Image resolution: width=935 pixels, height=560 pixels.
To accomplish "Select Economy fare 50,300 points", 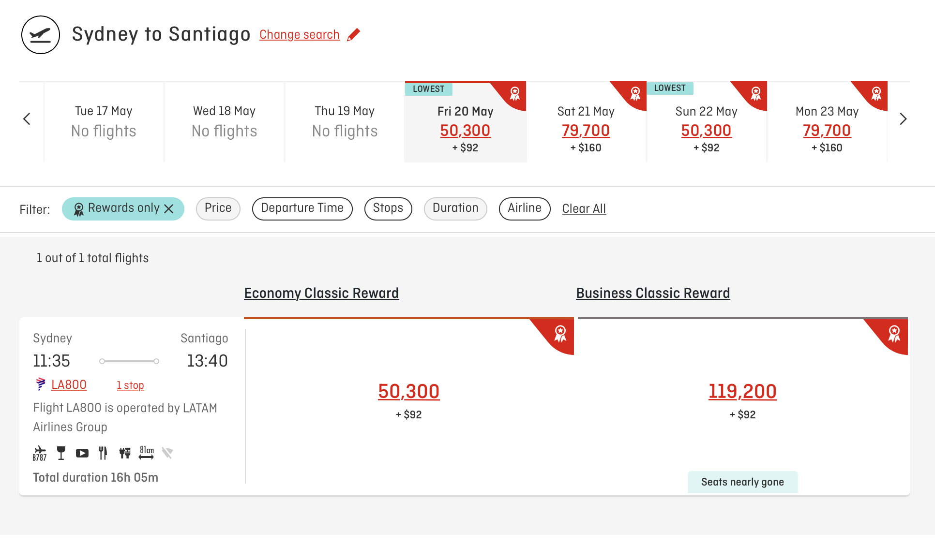I will (409, 392).
